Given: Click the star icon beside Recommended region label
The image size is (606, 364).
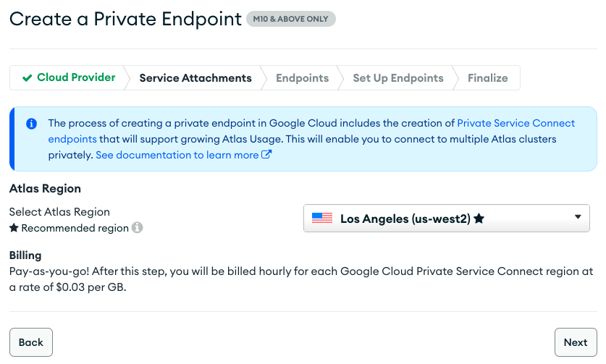Looking at the screenshot, I should click(14, 229).
